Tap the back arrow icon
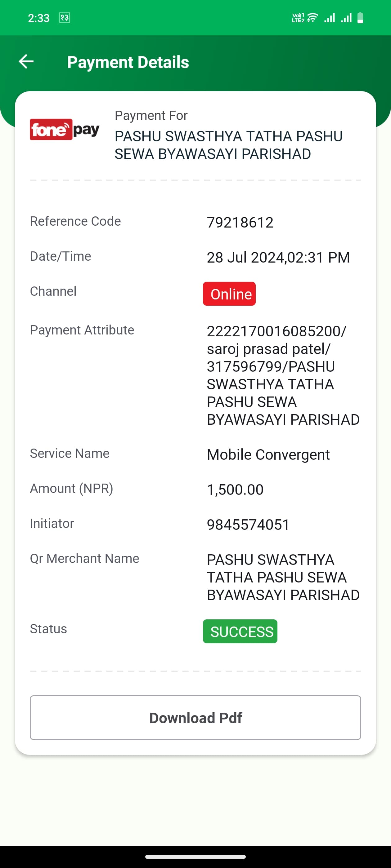This screenshot has height=868, width=391. [26, 62]
